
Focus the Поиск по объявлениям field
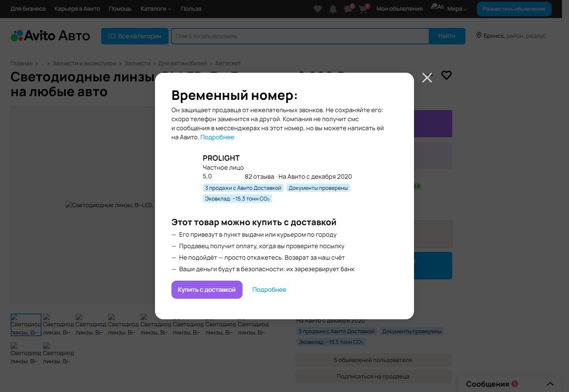pyautogui.click(x=300, y=36)
